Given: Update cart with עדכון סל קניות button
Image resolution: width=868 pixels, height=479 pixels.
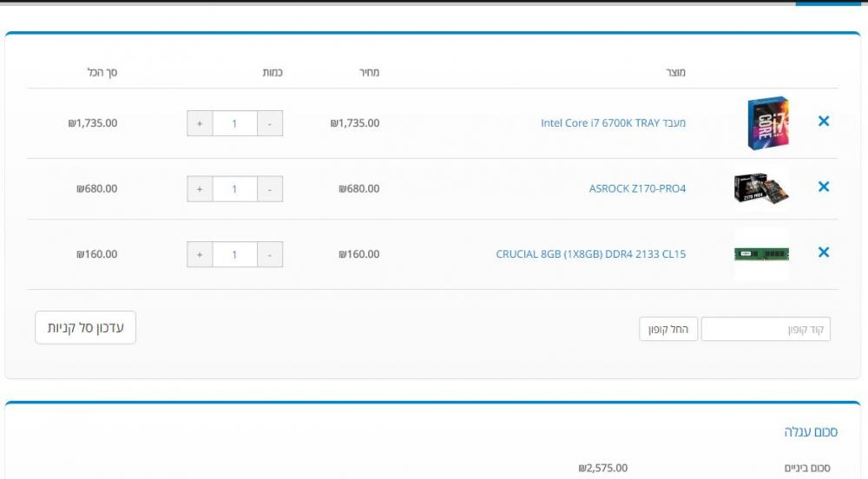Looking at the screenshot, I should point(85,327).
